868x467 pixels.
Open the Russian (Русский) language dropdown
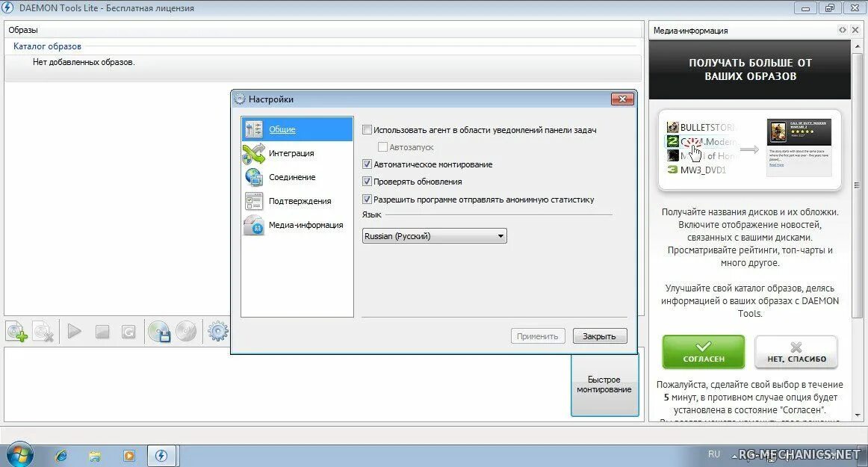click(435, 236)
